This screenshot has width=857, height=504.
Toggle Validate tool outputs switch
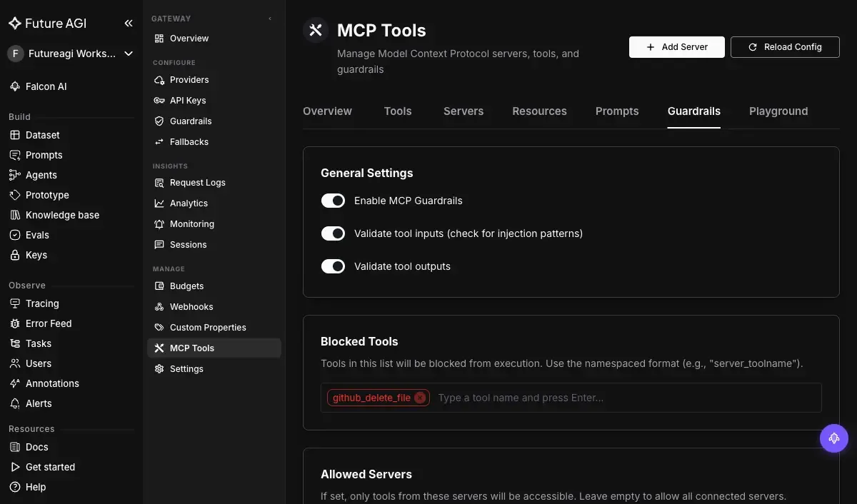point(333,266)
